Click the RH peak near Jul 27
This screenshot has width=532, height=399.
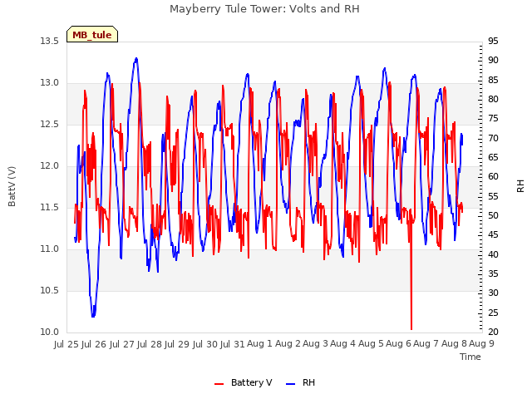136,59
